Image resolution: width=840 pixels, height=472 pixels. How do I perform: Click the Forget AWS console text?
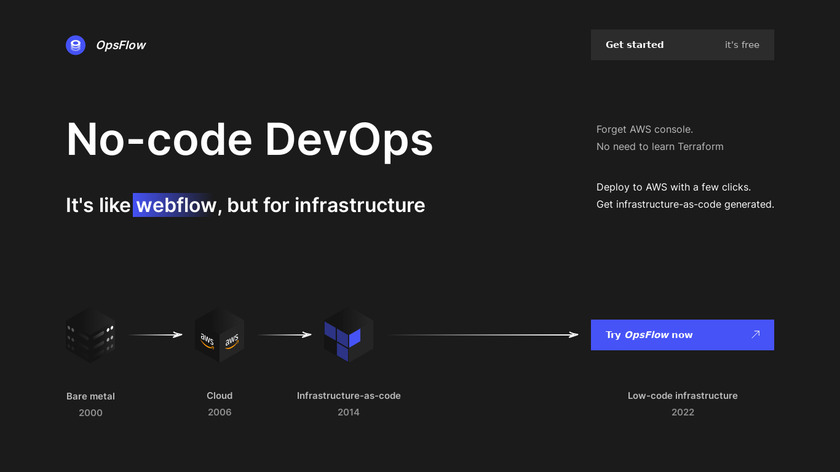coord(644,129)
